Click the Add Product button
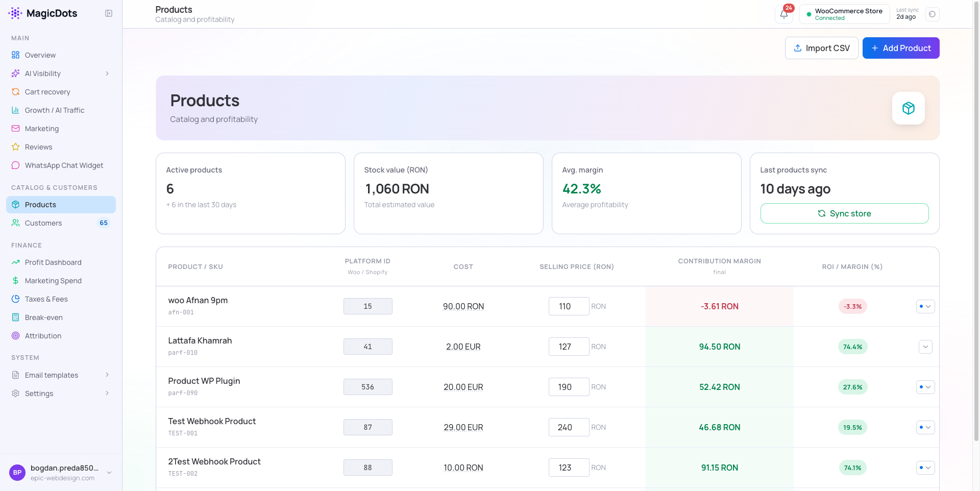Image resolution: width=980 pixels, height=491 pixels. pyautogui.click(x=901, y=48)
